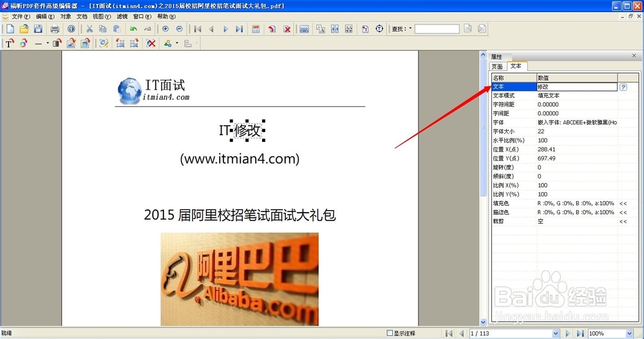This screenshot has height=339, width=644.
Task: Click the ruler icon in toolbar
Action: 305,29
